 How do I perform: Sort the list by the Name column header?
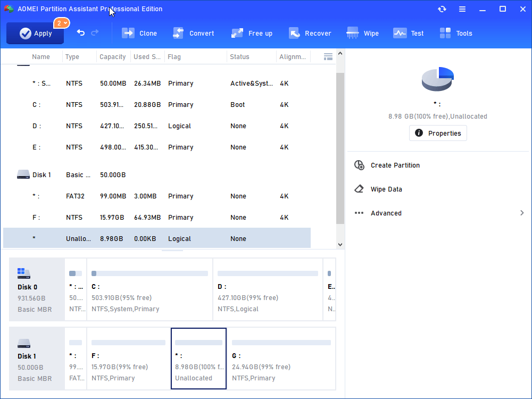[x=41, y=57]
